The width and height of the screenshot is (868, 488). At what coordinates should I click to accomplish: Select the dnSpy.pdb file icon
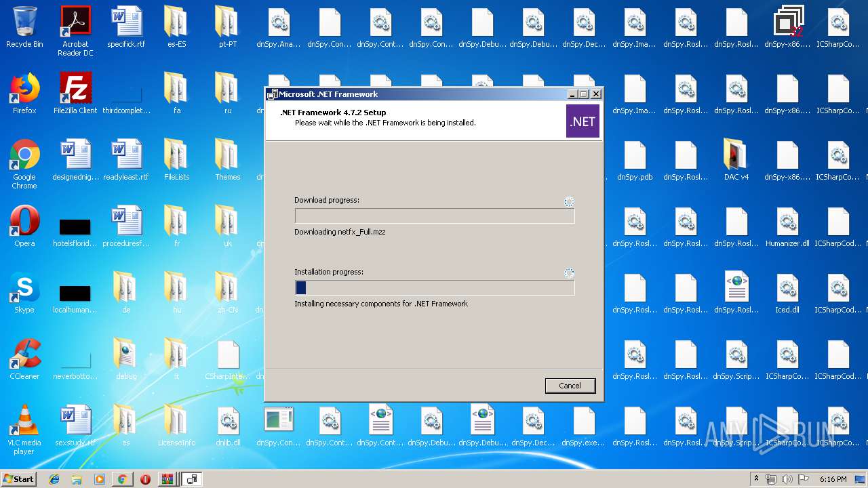click(x=635, y=161)
